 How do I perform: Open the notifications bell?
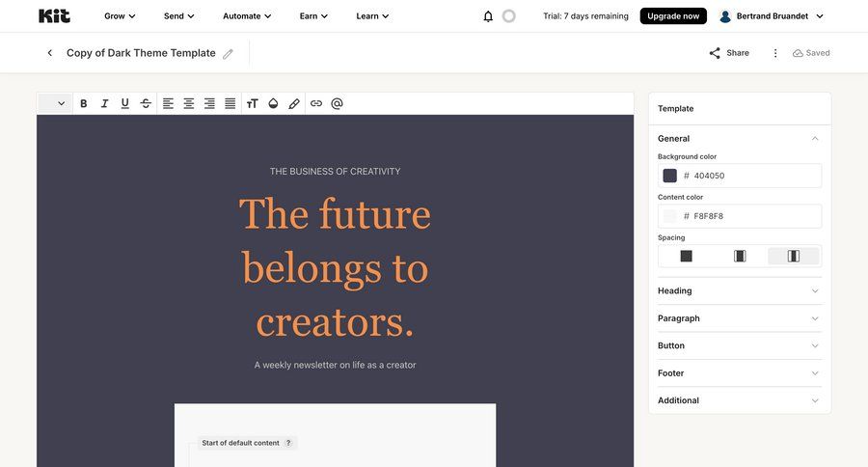pyautogui.click(x=488, y=16)
